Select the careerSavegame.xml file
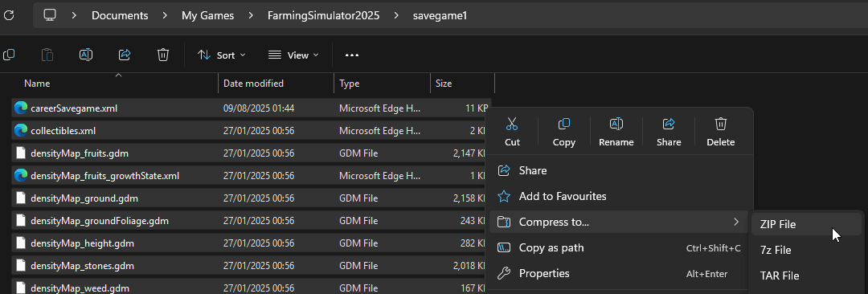The image size is (868, 294). [251, 108]
